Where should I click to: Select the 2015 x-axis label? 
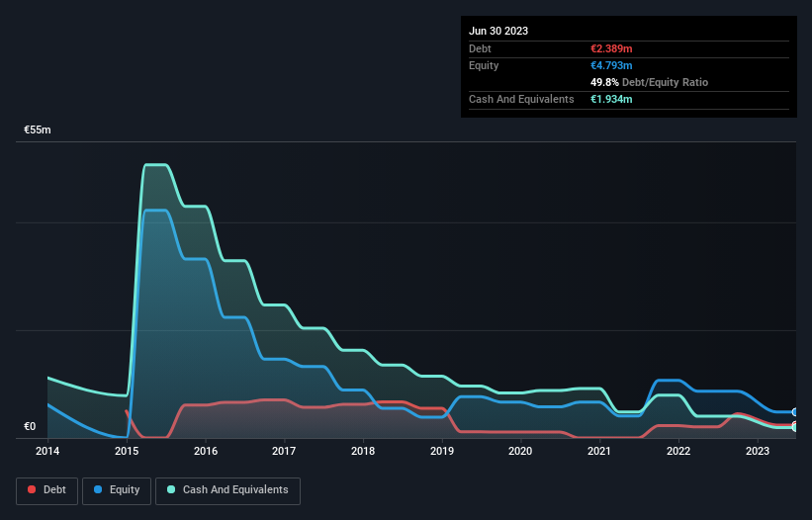click(127, 451)
